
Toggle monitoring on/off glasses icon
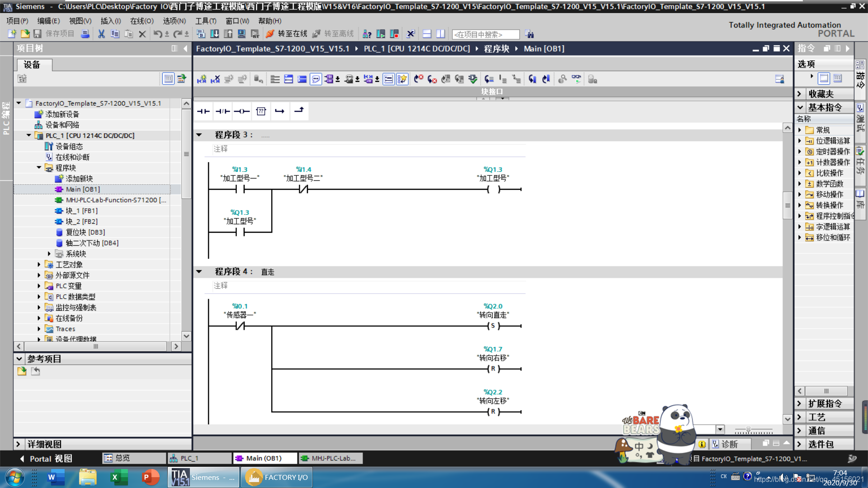coord(576,80)
